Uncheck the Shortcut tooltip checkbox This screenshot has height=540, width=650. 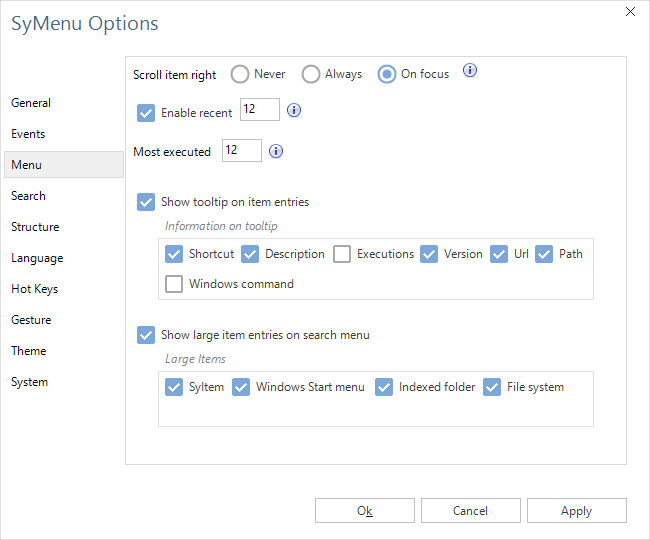point(174,254)
